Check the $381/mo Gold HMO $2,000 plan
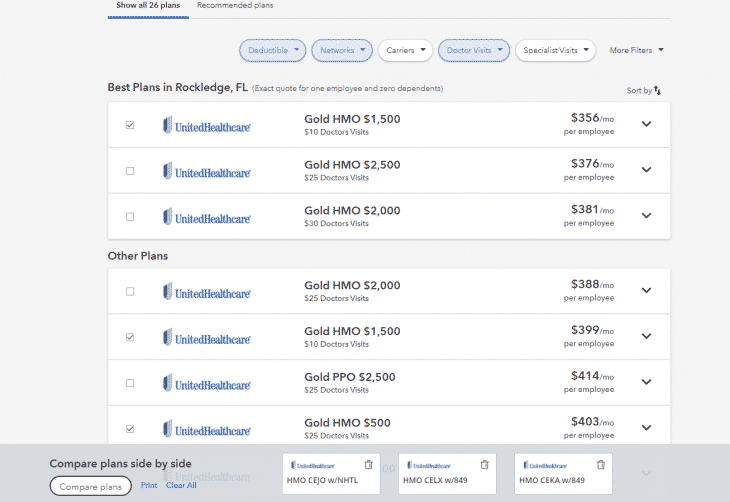 [130, 217]
